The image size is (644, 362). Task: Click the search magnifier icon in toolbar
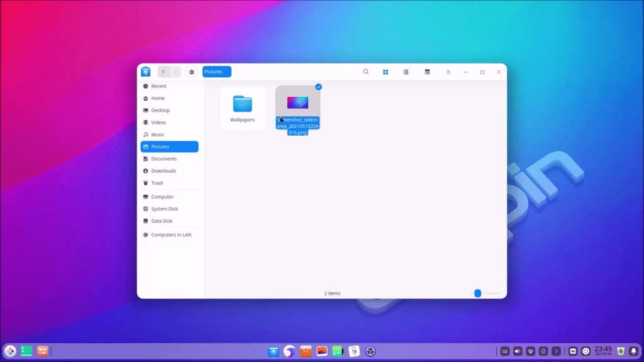366,72
